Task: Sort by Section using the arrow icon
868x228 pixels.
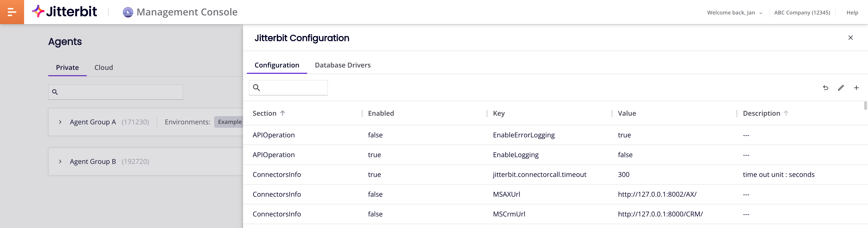Action: 283,113
